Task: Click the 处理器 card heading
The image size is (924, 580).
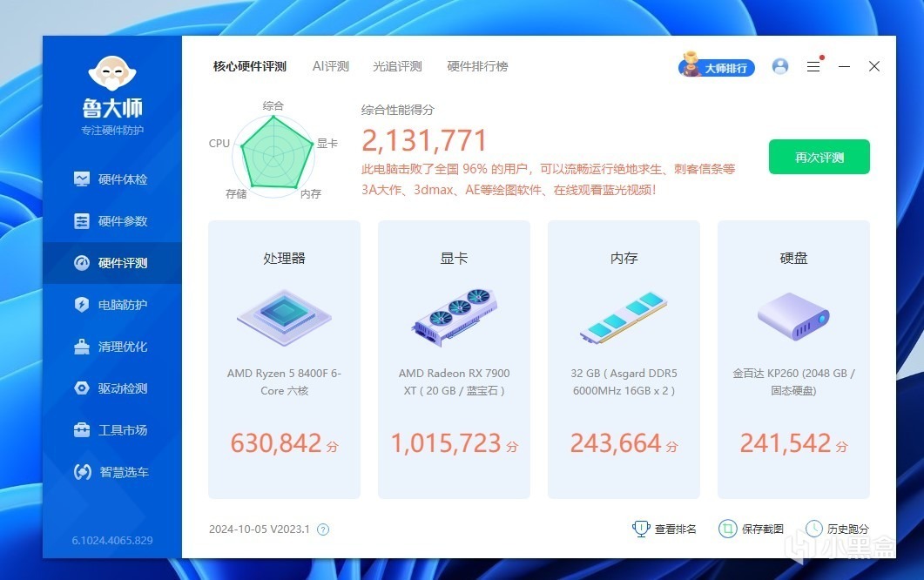Action: [284, 258]
